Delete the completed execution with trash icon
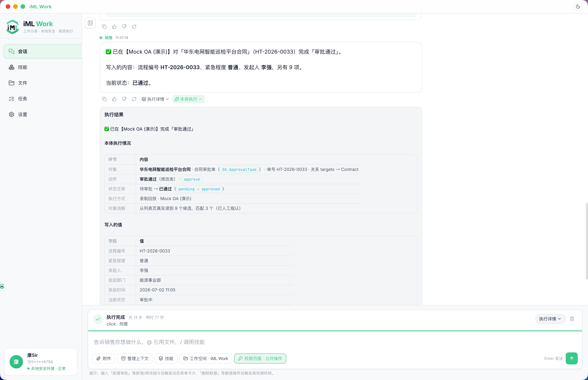This screenshot has height=380, width=588. (572, 319)
